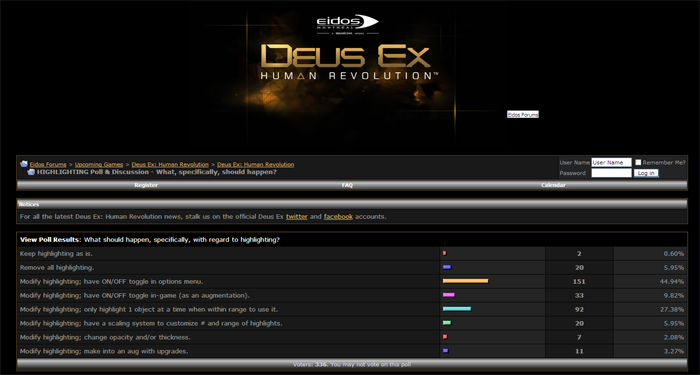Click the cyan one-object-at-a-time poll bar
Image resolution: width=700 pixels, height=375 pixels.
pos(457,309)
